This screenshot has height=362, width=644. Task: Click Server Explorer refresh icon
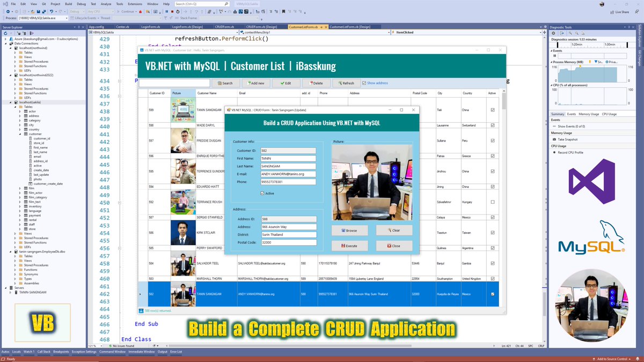5,33
